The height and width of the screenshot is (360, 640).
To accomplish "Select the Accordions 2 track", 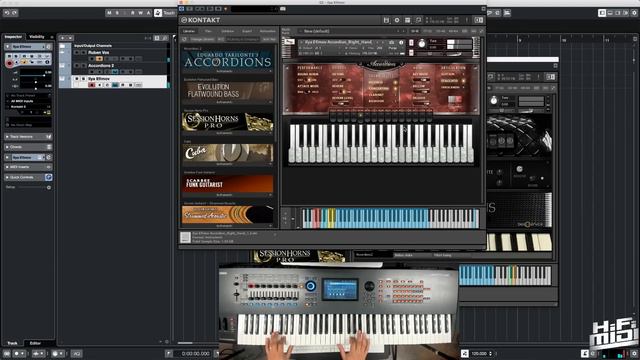I will [101, 65].
